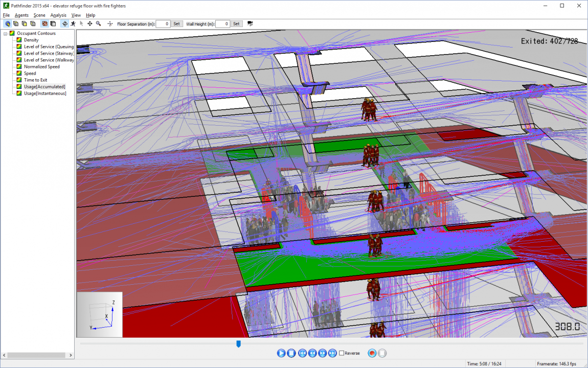
Task: Click the Wall Height input field
Action: point(222,24)
